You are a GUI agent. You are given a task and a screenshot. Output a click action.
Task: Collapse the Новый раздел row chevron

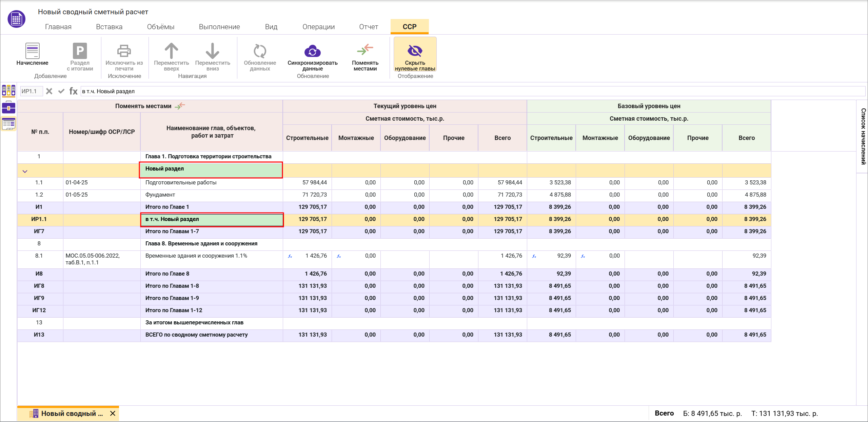point(25,172)
